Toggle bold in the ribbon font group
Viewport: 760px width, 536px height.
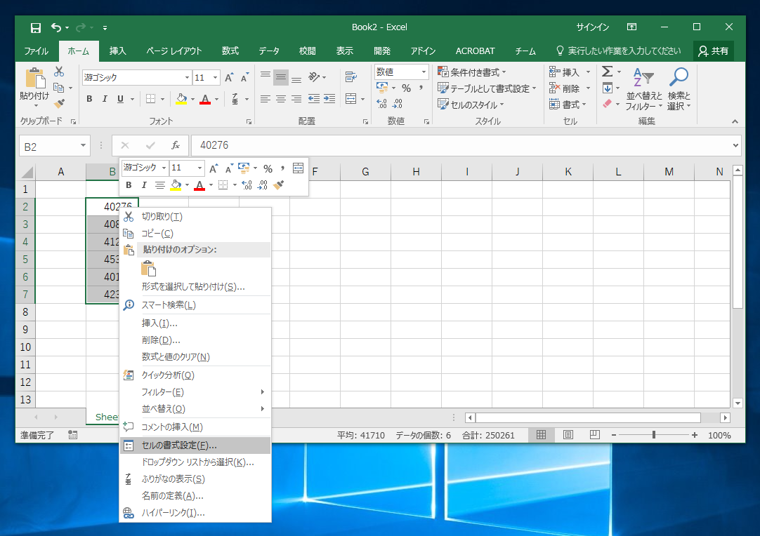pos(89,99)
